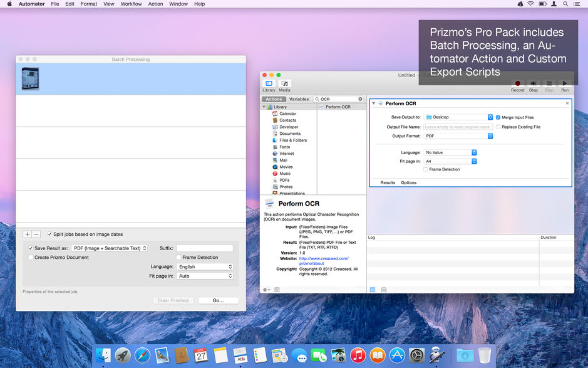
Task: Click the Clear Finished button
Action: click(x=173, y=300)
